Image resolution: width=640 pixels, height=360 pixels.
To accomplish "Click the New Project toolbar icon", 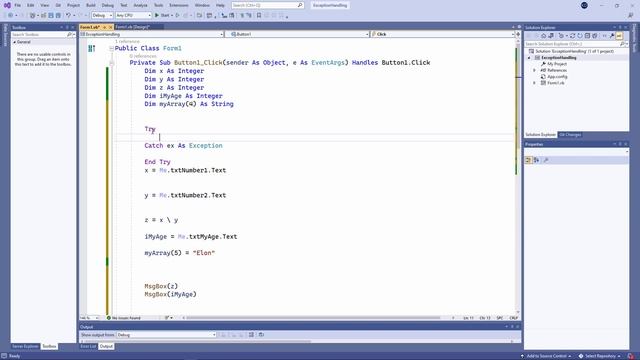I will click(33, 15).
